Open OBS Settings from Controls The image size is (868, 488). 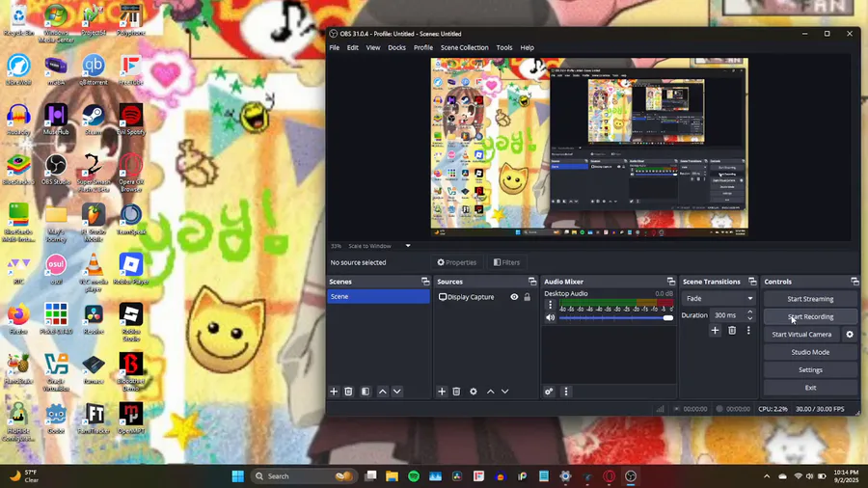point(810,370)
